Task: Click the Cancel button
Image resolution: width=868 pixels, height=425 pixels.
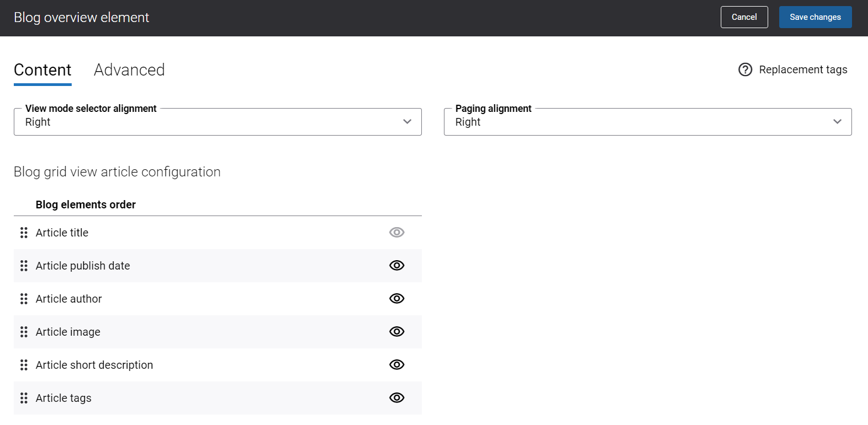Action: (x=744, y=17)
